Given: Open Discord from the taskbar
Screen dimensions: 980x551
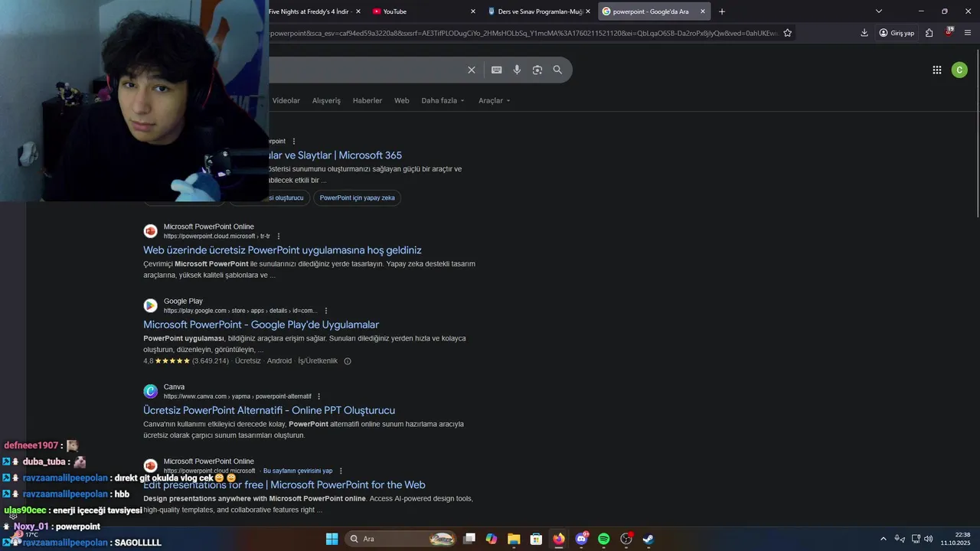Looking at the screenshot, I should (581, 539).
